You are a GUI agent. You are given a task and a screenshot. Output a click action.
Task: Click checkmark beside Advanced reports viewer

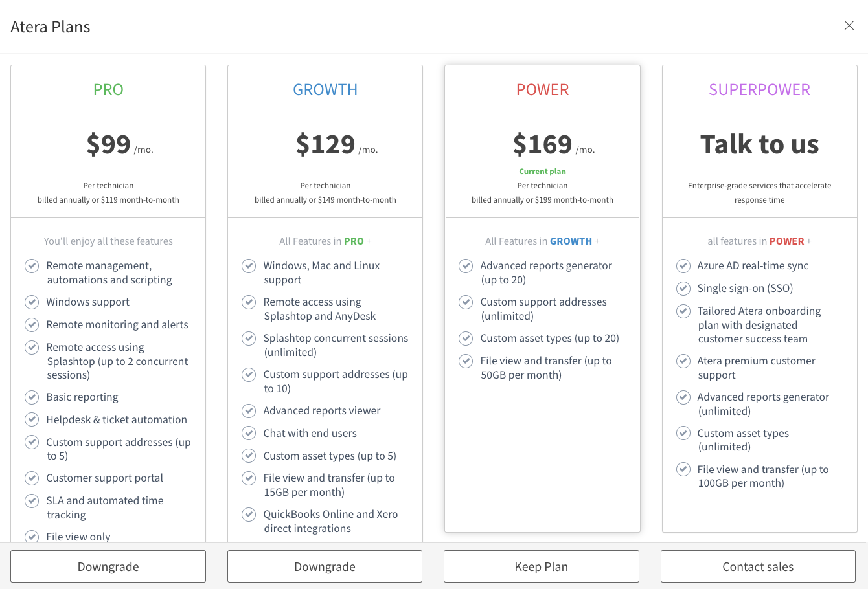tap(249, 411)
